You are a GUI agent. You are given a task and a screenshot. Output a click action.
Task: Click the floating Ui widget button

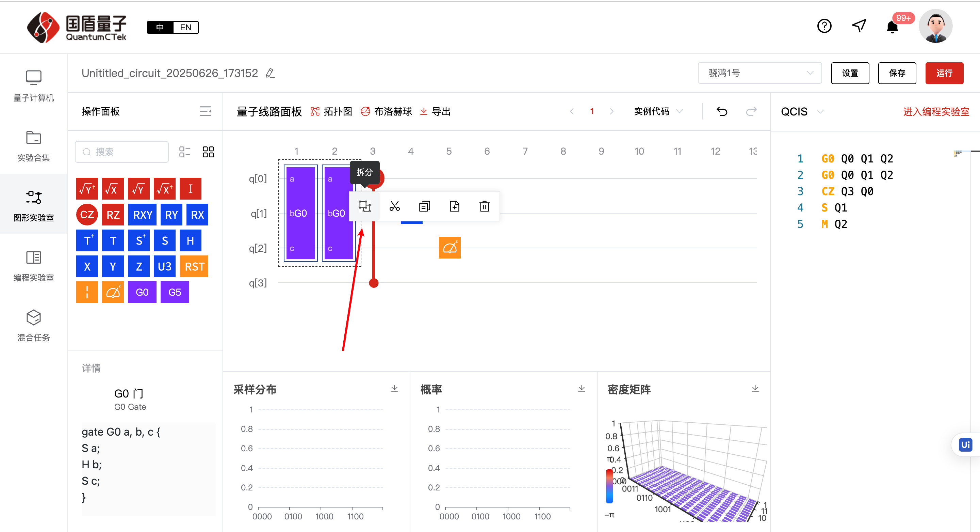coord(965,444)
